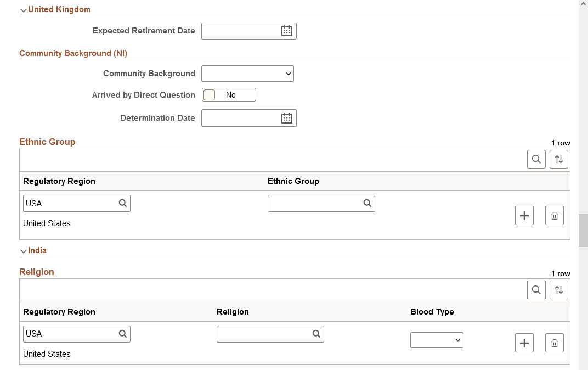This screenshot has height=370, width=588.
Task: Look up Regulatory Region in the Religion row
Action: point(122,334)
